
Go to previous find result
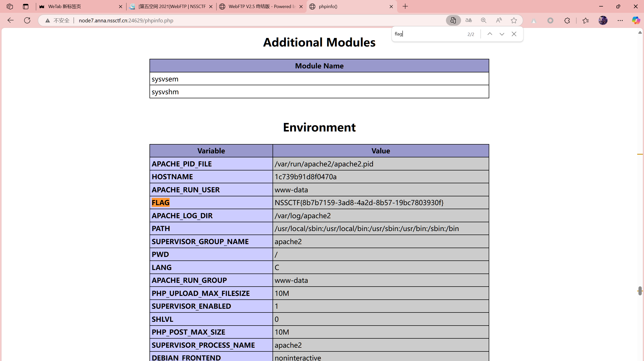point(489,34)
